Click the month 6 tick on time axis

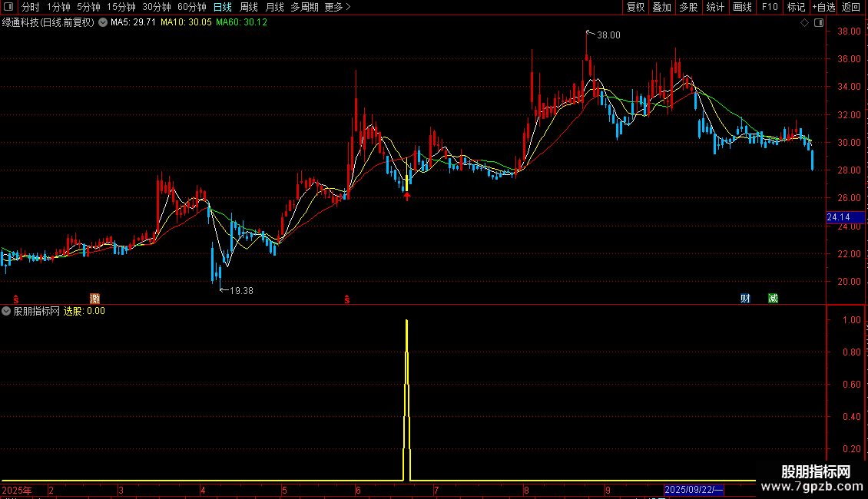tap(358, 490)
